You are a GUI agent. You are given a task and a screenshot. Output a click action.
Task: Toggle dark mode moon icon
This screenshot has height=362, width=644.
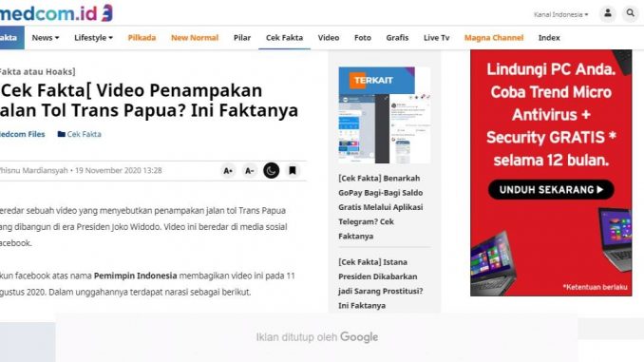pyautogui.click(x=271, y=170)
